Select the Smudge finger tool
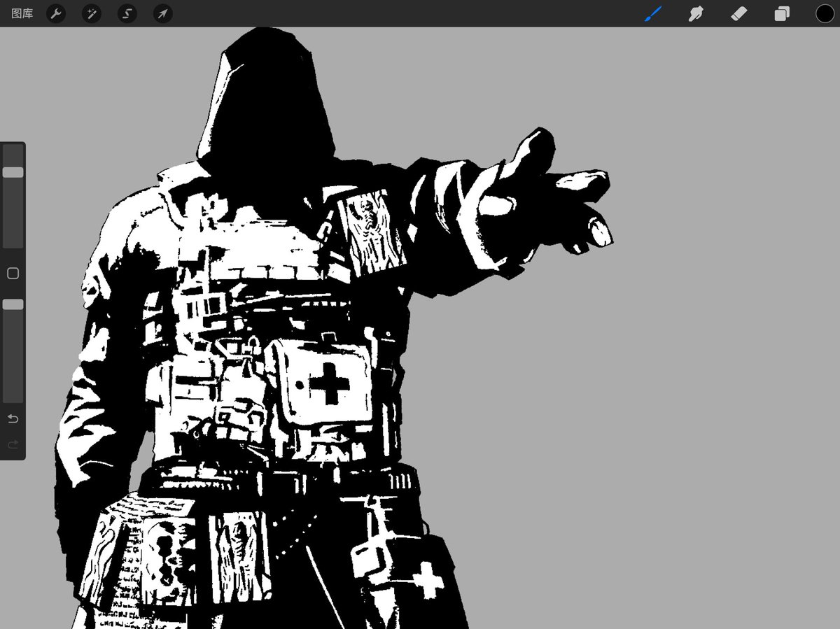The height and width of the screenshot is (629, 840). pyautogui.click(x=695, y=13)
